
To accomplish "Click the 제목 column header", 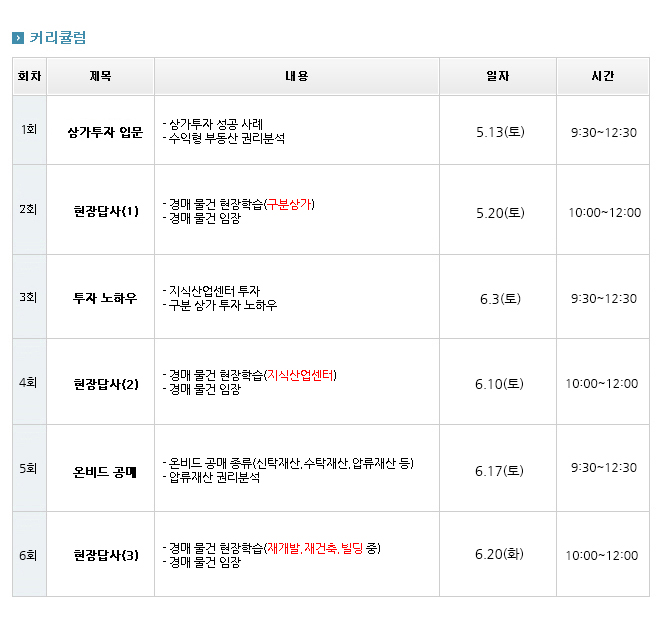I will pos(100,76).
